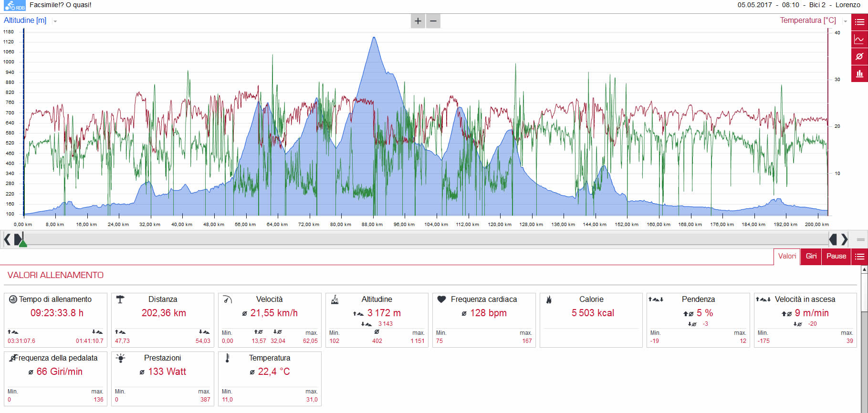Zoom in the chart with plus button
The width and height of the screenshot is (868, 413).
click(418, 21)
